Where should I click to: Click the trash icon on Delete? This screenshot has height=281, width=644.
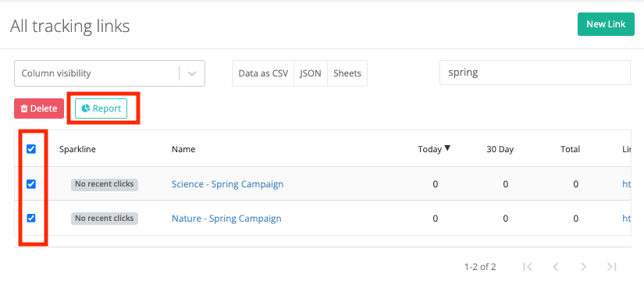point(24,108)
